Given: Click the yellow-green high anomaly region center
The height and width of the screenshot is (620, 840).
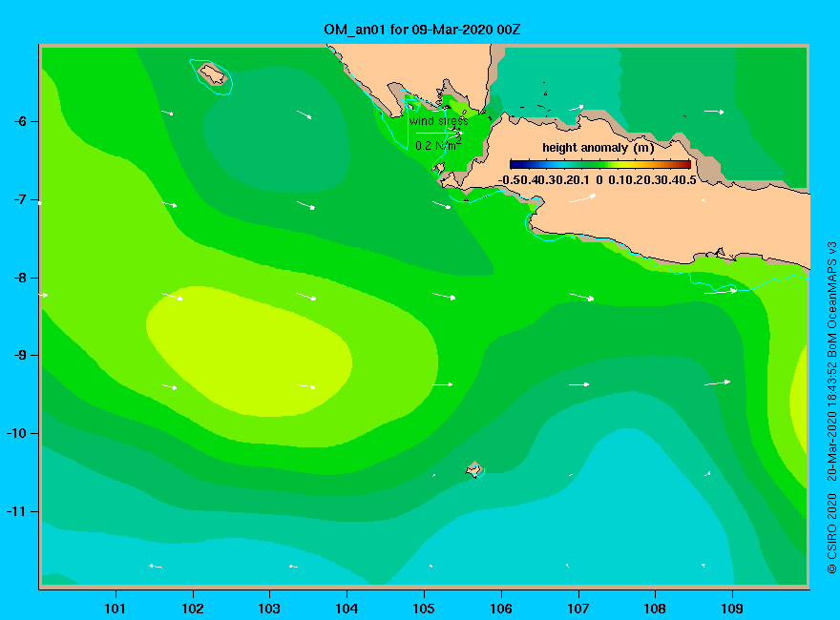Looking at the screenshot, I should [x=249, y=352].
